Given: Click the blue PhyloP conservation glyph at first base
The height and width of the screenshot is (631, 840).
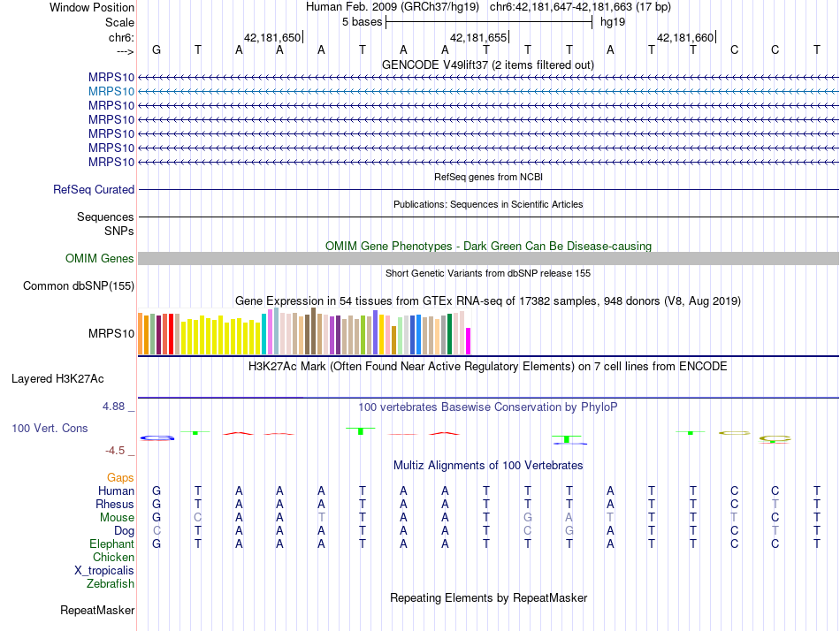Looking at the screenshot, I should click(x=157, y=437).
